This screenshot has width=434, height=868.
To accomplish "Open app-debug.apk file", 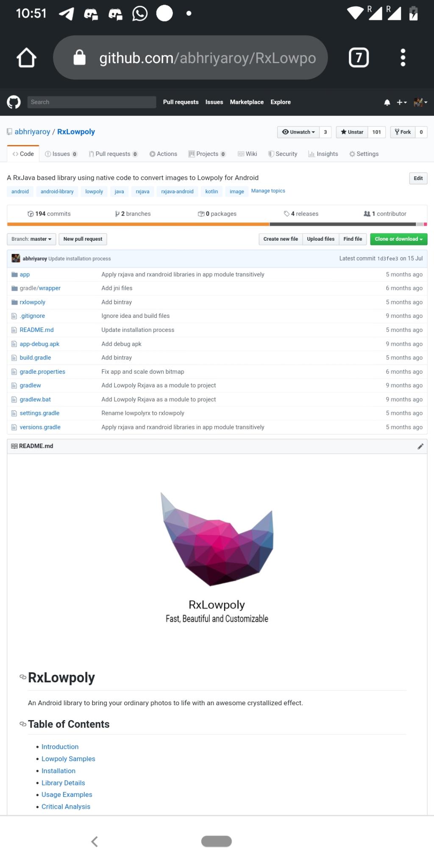I will click(x=39, y=344).
